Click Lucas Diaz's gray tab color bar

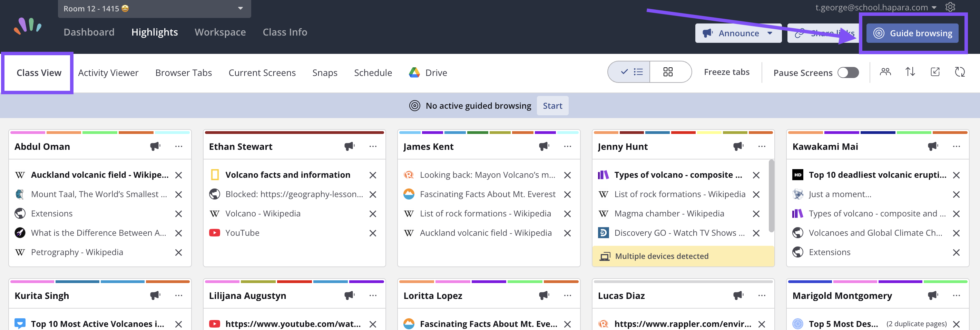click(x=683, y=282)
